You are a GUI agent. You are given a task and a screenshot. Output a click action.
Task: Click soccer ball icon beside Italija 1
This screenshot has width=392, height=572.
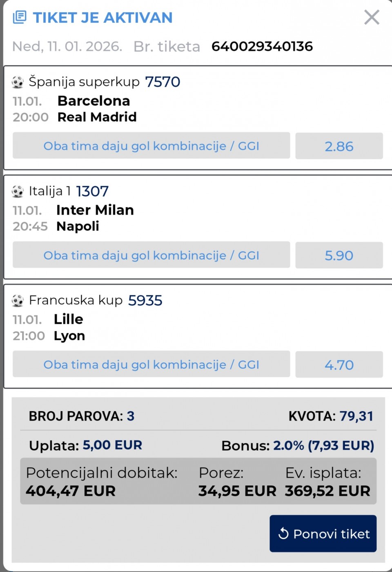click(x=18, y=191)
